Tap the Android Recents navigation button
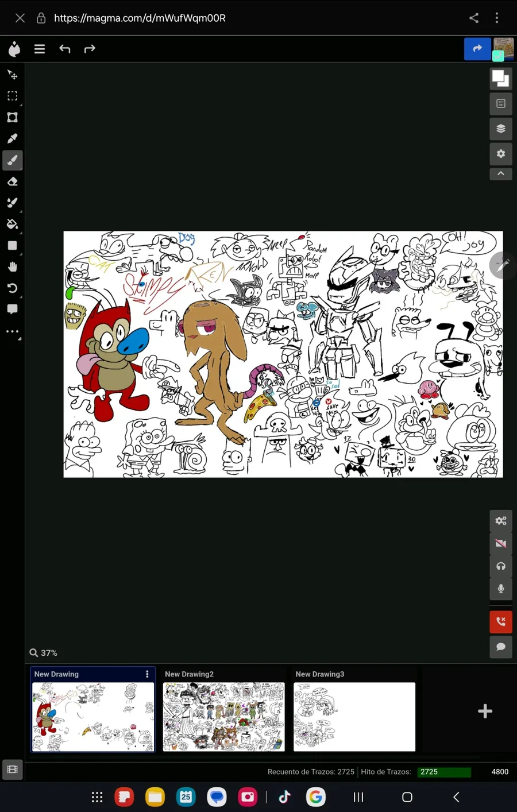This screenshot has height=812, width=517. pos(358,797)
